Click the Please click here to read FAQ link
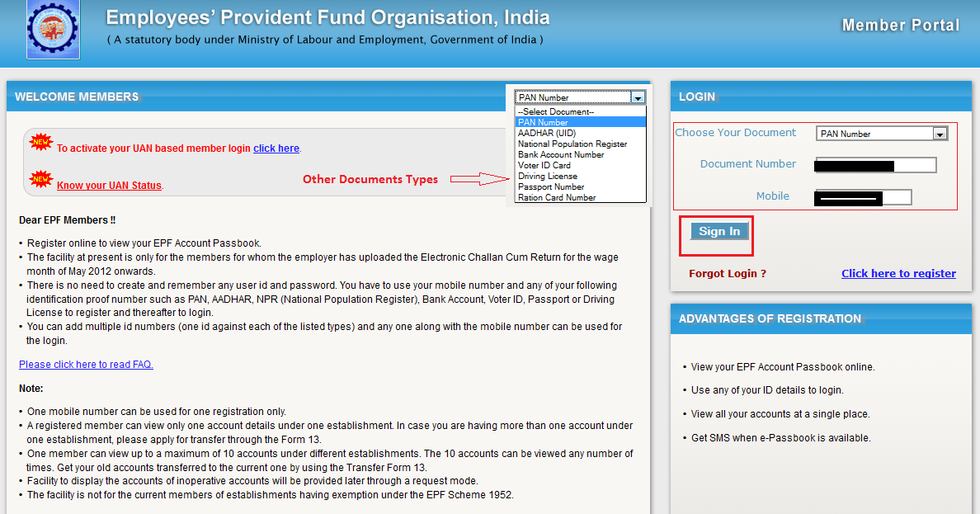980x514 pixels. (86, 364)
